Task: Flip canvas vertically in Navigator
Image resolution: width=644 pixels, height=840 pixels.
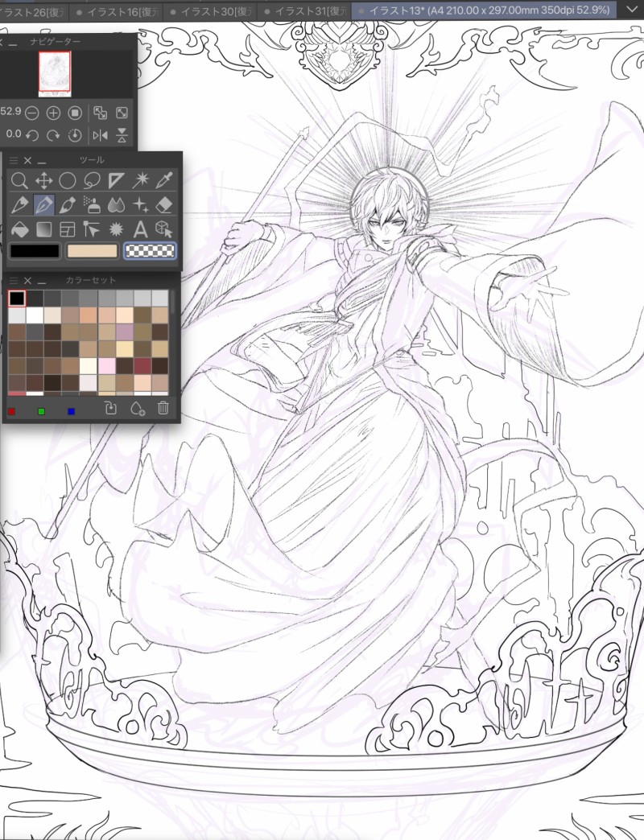Action: [x=122, y=135]
